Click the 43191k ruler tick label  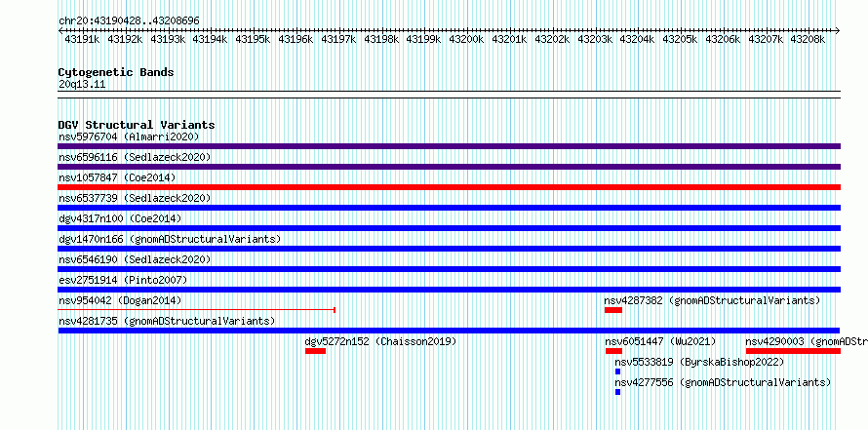pos(82,40)
